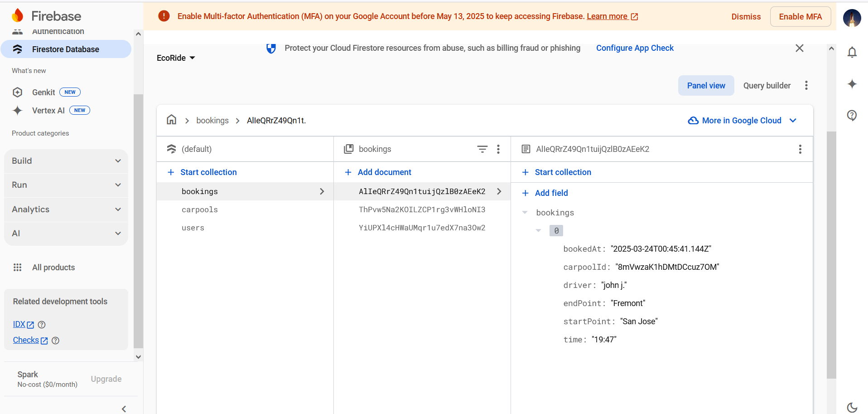Expand the AI product category
Screen dimensions: 868x414
tap(66, 234)
